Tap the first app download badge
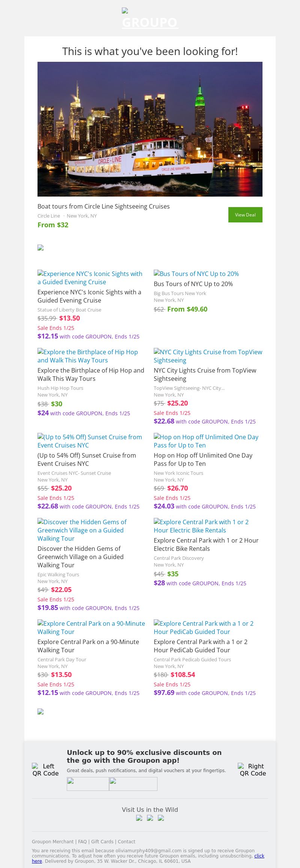The height and width of the screenshot is (868, 300). point(88,784)
